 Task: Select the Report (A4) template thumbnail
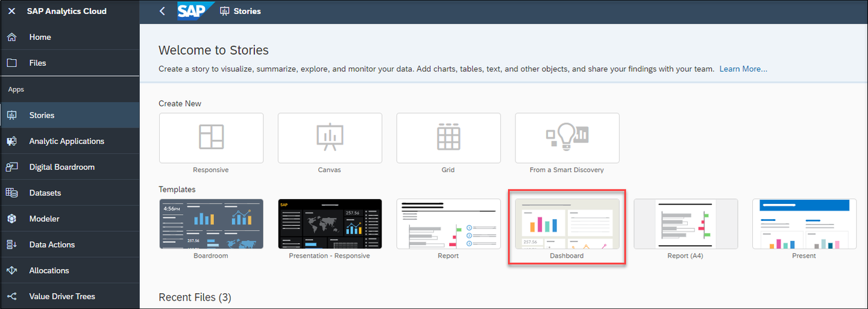click(x=686, y=224)
